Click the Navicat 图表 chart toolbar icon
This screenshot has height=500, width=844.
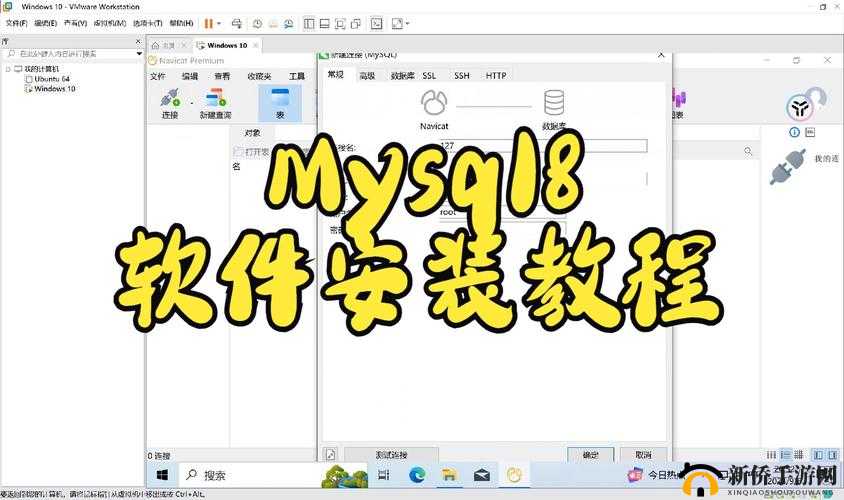click(678, 103)
